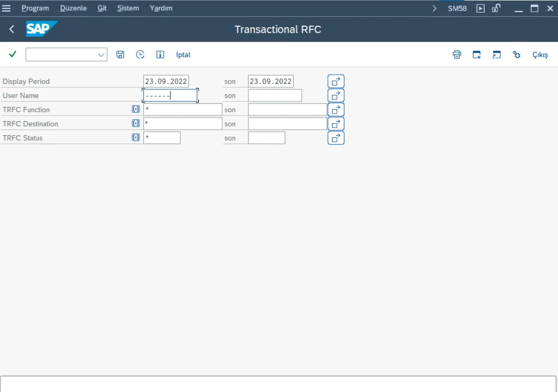The width and height of the screenshot is (558, 392).
Task: Click the TRFC Destination from field
Action: (183, 124)
